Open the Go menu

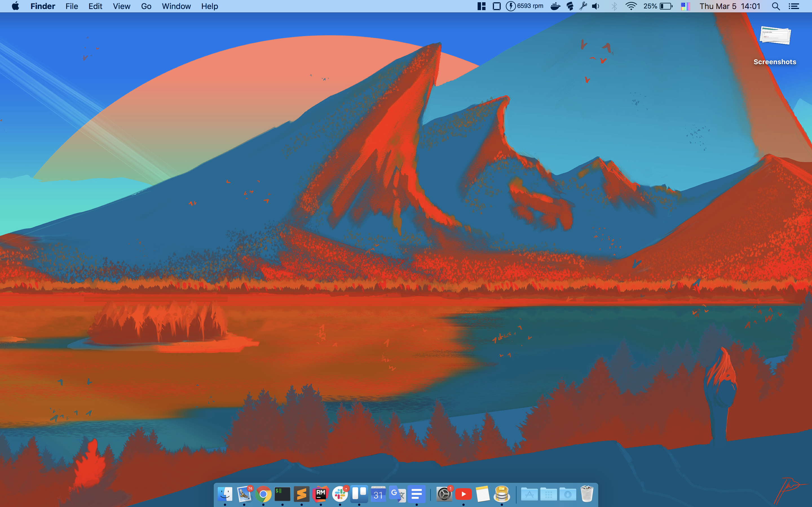[146, 6]
